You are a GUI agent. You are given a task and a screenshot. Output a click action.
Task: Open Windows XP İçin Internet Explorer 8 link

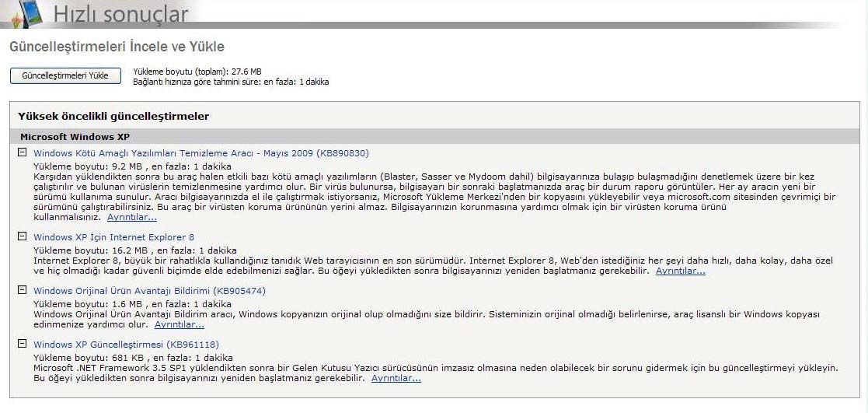[113, 237]
